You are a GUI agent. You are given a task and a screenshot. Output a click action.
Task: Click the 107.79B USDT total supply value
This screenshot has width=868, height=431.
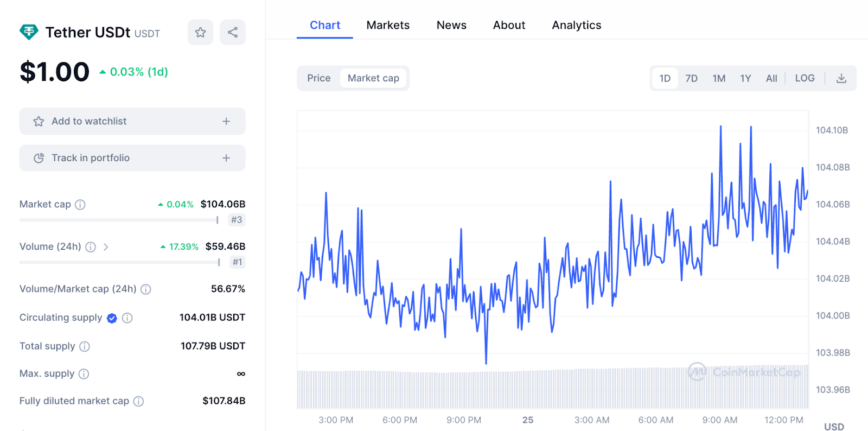pyautogui.click(x=213, y=346)
